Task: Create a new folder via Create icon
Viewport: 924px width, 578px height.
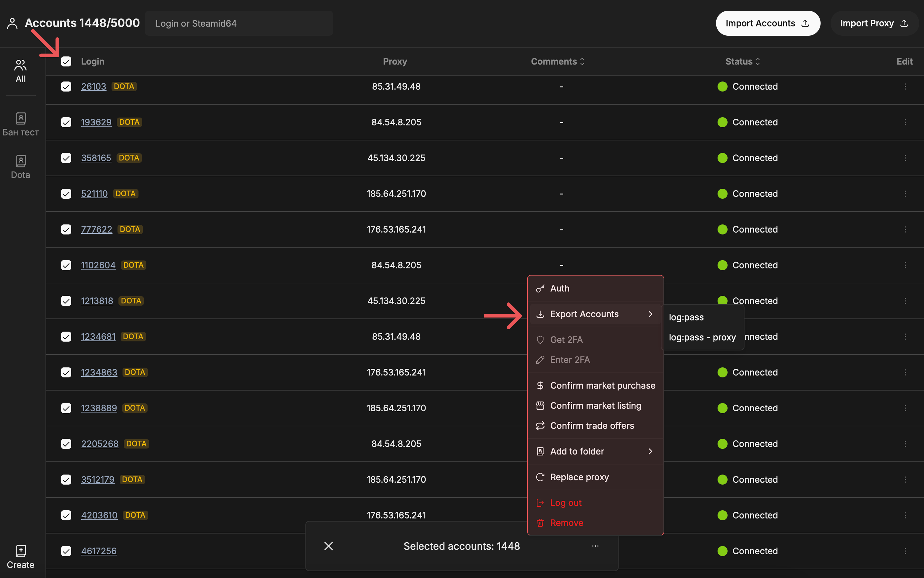Action: click(x=21, y=557)
